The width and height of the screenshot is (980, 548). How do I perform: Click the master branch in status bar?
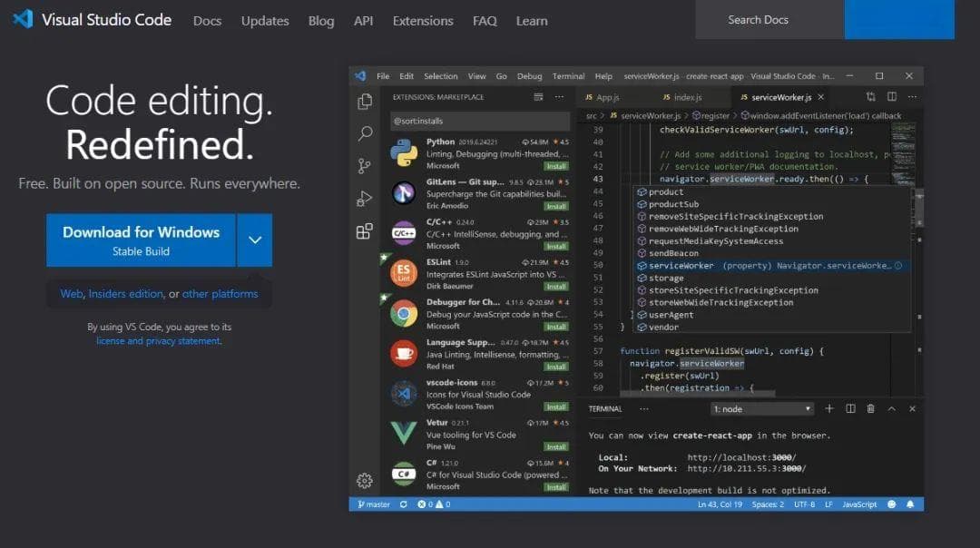point(374,504)
